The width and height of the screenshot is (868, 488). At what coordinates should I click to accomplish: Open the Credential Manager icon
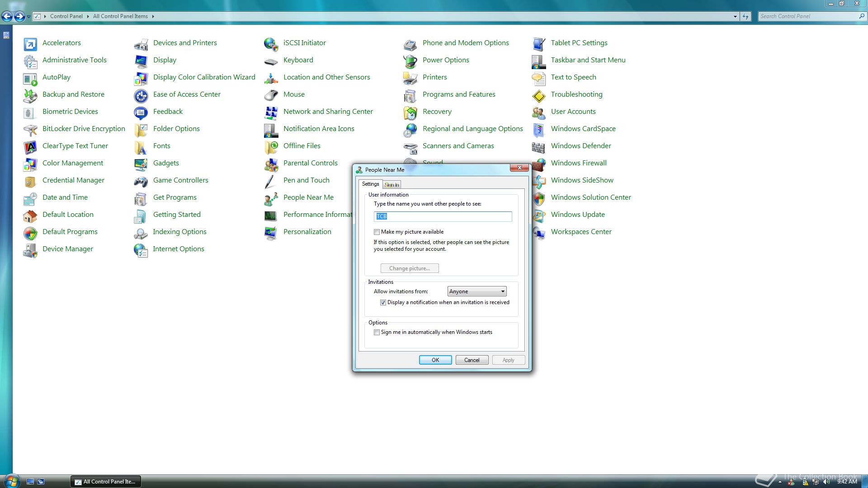(30, 181)
